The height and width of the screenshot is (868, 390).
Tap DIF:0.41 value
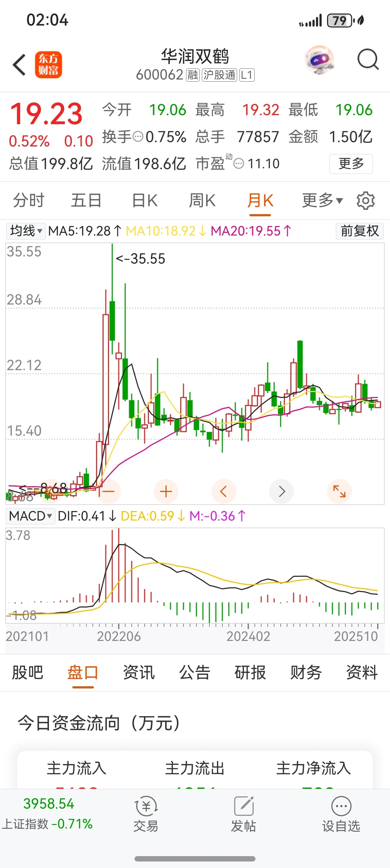point(87,516)
